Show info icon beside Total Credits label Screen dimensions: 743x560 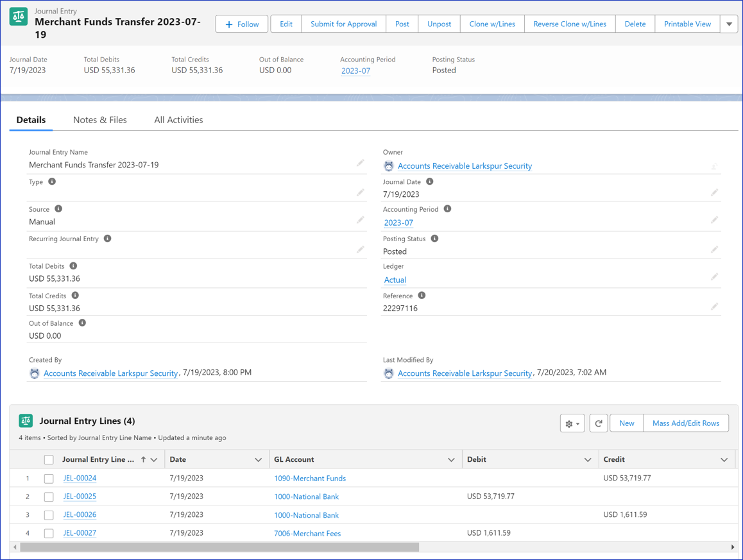click(x=75, y=295)
